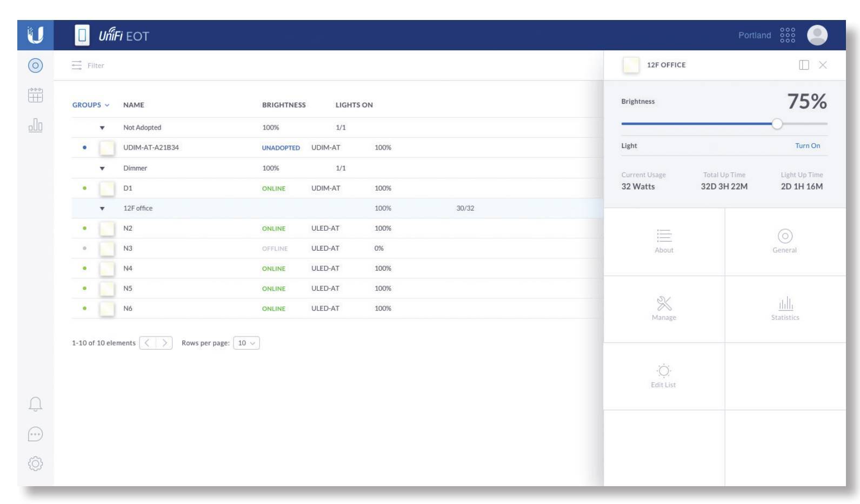Screen dimensions: 860x504
Task: Go to the next page of results
Action: coord(164,343)
